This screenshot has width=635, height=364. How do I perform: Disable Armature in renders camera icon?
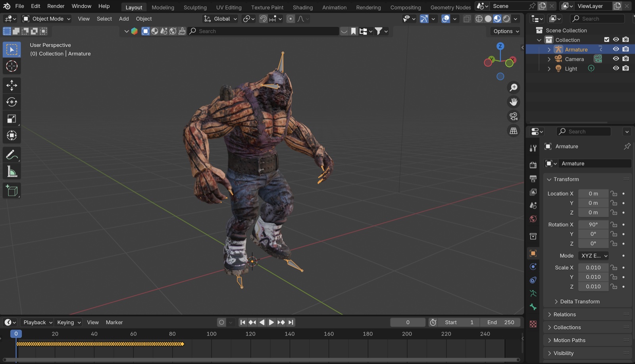click(x=626, y=49)
